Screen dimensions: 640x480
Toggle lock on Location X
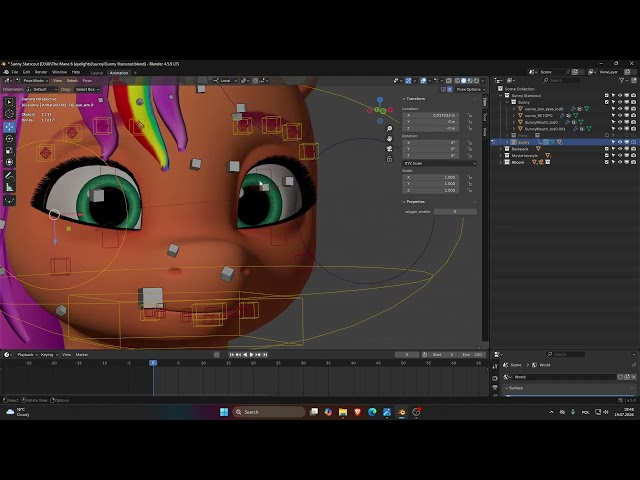tap(470, 116)
